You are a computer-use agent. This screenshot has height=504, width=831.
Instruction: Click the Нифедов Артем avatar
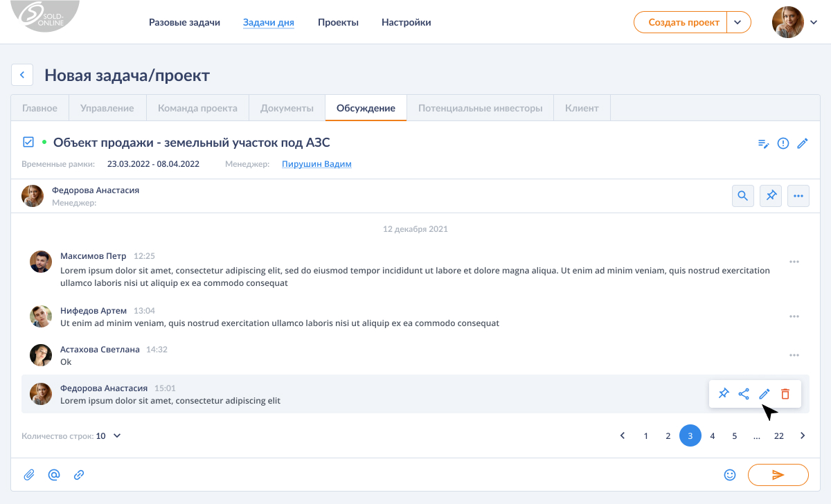coord(41,316)
